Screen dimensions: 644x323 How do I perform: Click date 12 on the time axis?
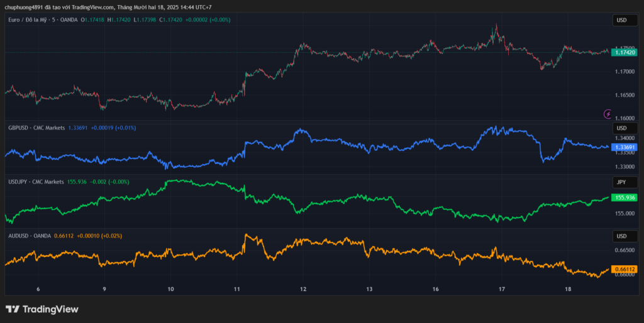[303, 290]
